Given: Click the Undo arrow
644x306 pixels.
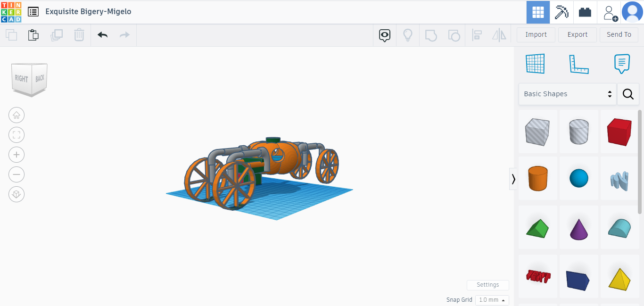Looking at the screenshot, I should coord(102,35).
